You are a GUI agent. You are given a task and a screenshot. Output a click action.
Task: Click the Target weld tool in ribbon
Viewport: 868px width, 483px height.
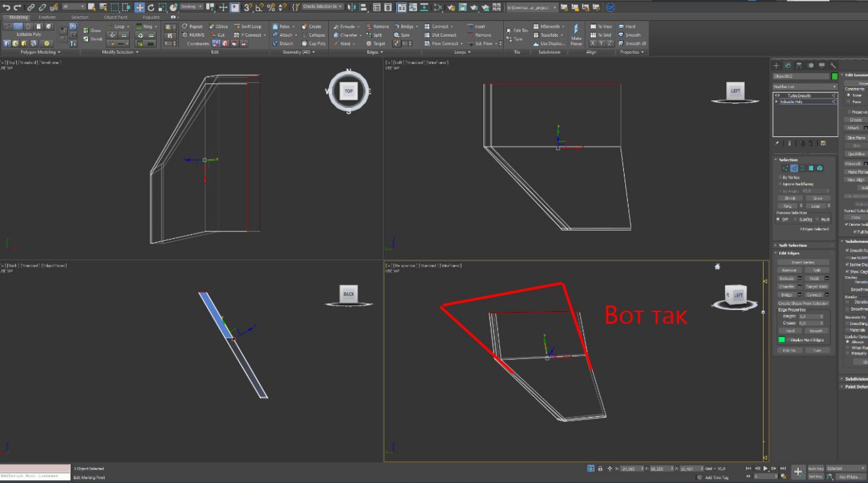(x=375, y=43)
